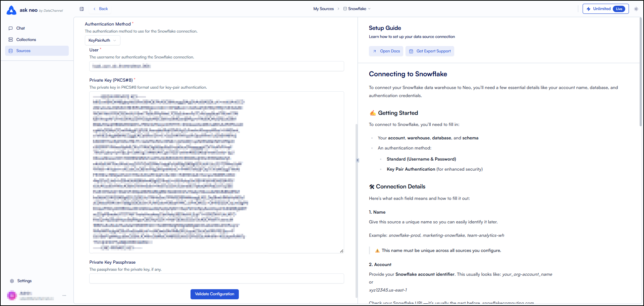Click Validate Configuration button
This screenshot has height=306, width=644.
(x=215, y=294)
